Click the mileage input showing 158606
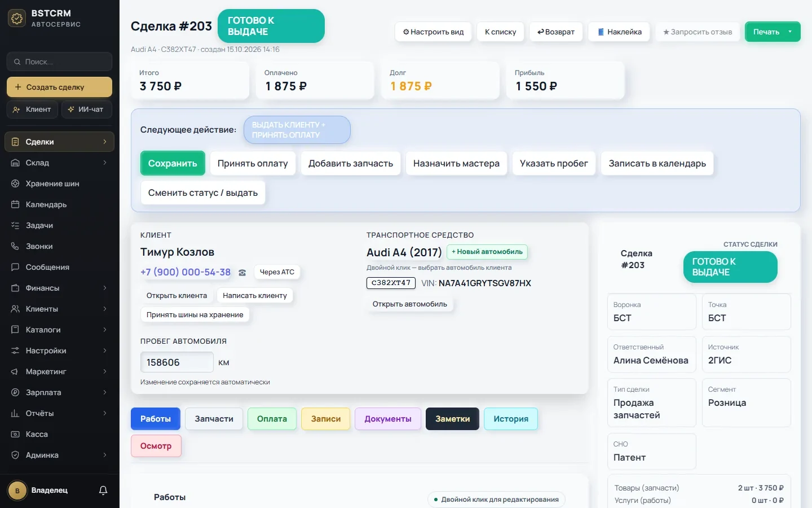Image resolution: width=812 pixels, height=508 pixels. tap(177, 362)
